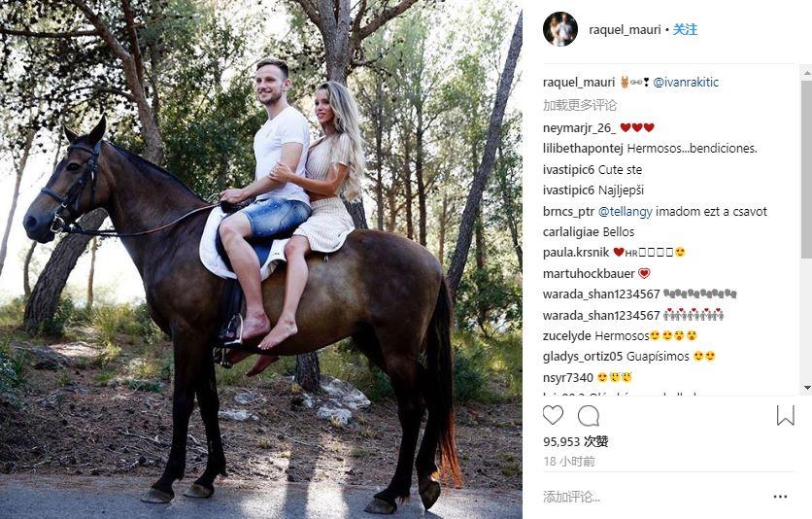The height and width of the screenshot is (519, 812).
Task: Open comments with the speech bubble icon
Action: [589, 415]
